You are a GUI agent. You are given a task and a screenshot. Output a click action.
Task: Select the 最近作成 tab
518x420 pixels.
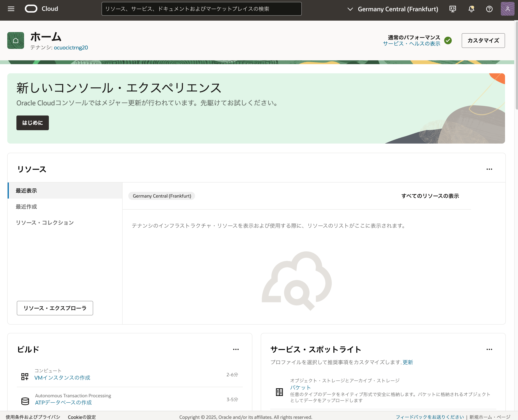65,207
